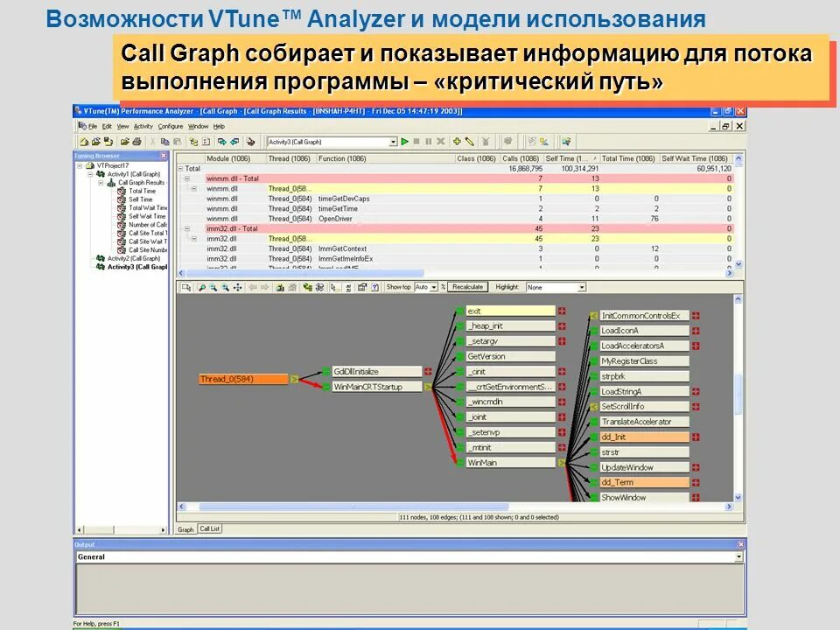Click the results table horizontal scrollbar
Viewport: 840px width, 630px height.
pos(304,273)
